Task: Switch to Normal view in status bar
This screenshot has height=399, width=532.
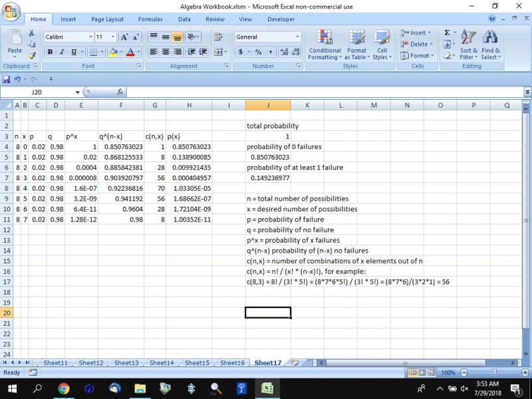Action: pyautogui.click(x=412, y=372)
